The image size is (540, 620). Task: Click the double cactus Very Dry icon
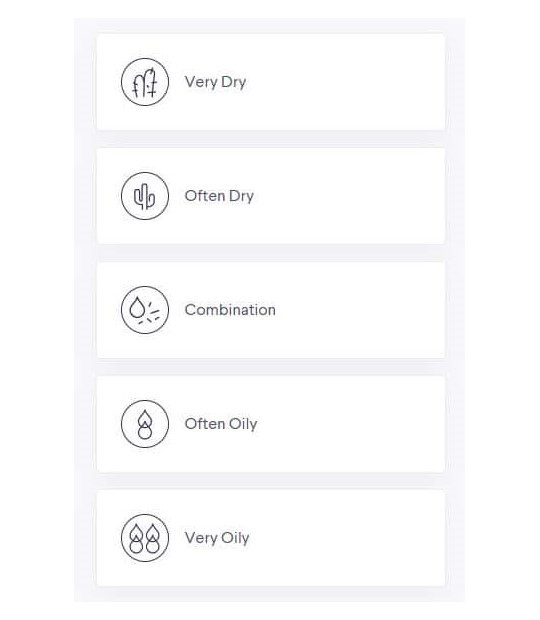[x=145, y=82]
